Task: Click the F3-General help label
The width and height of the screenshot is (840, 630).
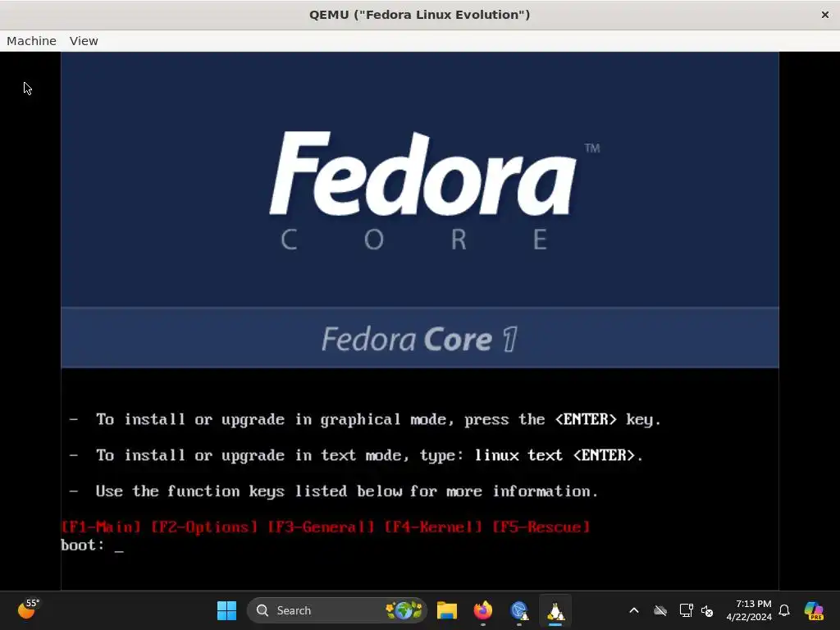Action: (x=321, y=527)
